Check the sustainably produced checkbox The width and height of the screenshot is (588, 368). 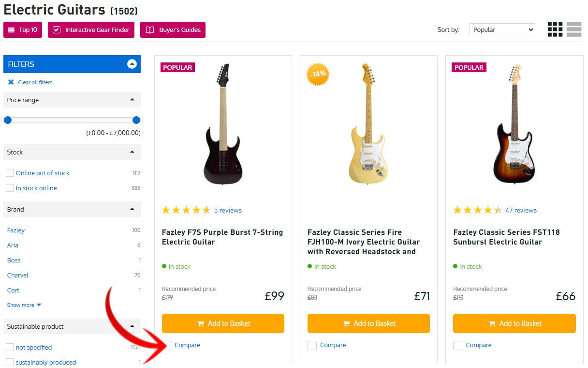[9, 362]
